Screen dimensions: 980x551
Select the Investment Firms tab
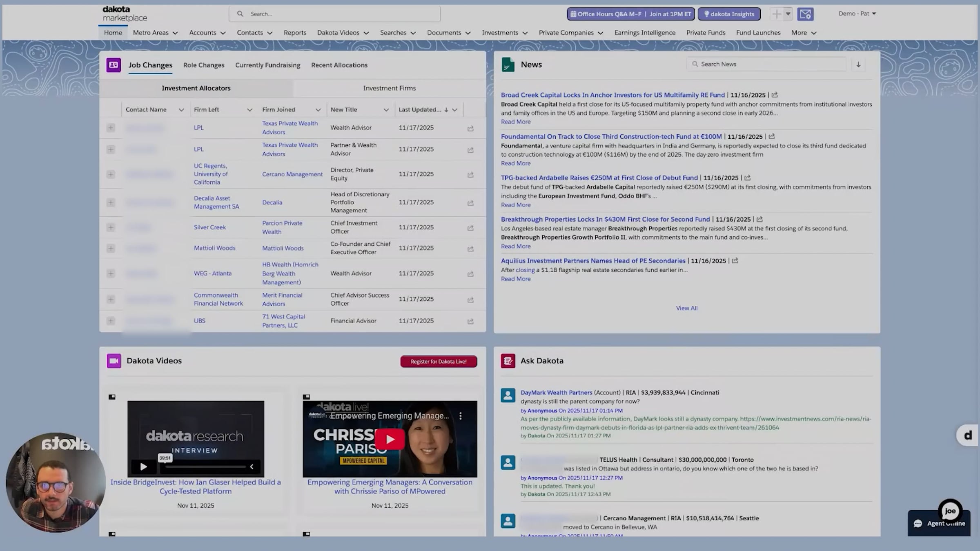pyautogui.click(x=389, y=88)
